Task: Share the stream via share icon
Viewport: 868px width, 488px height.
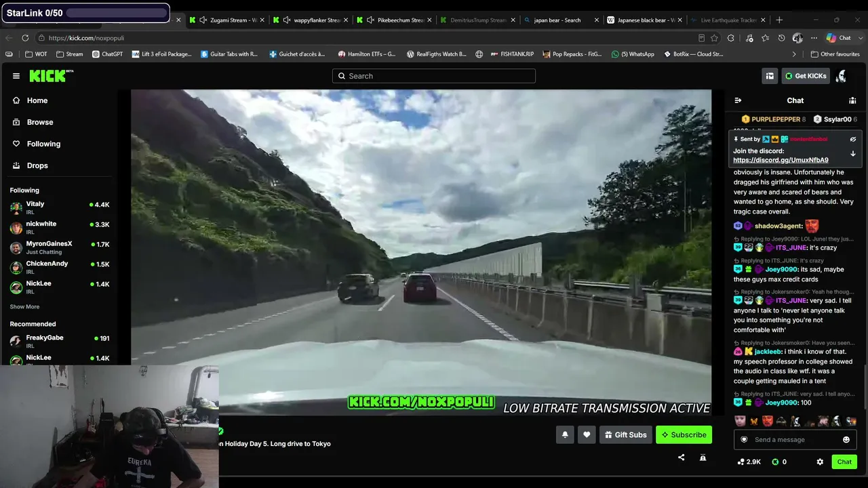Action: [681, 457]
